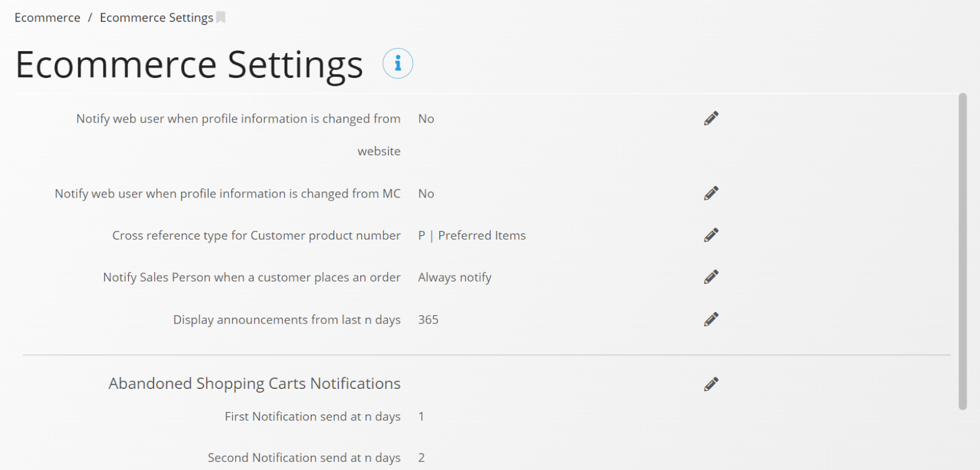The width and height of the screenshot is (980, 470).
Task: Select the 'Always notify' value
Action: coord(455,277)
